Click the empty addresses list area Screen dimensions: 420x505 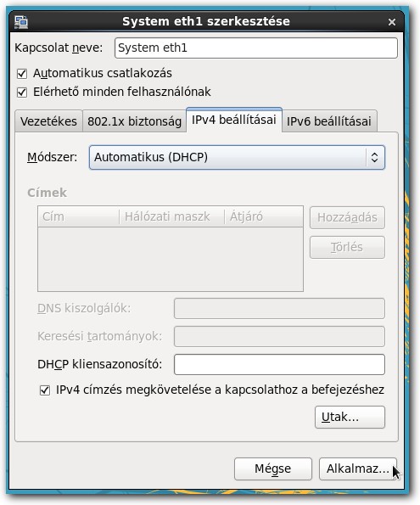pyautogui.click(x=171, y=259)
